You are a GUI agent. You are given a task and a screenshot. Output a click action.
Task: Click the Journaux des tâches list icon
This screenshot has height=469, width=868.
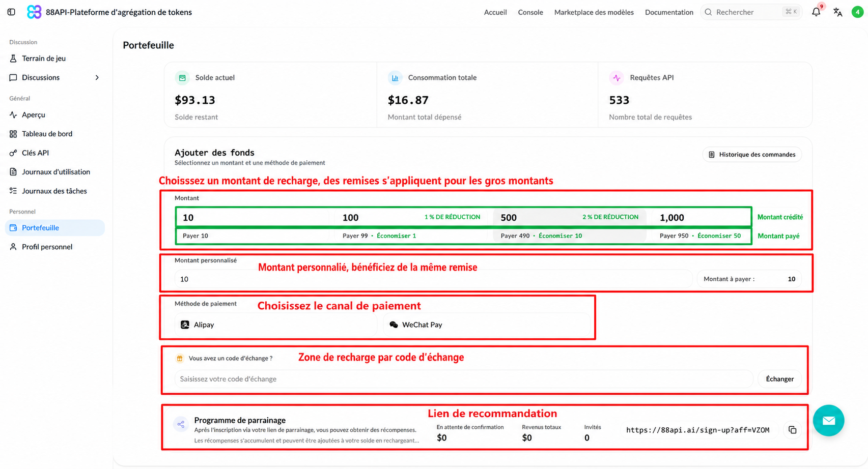click(13, 191)
